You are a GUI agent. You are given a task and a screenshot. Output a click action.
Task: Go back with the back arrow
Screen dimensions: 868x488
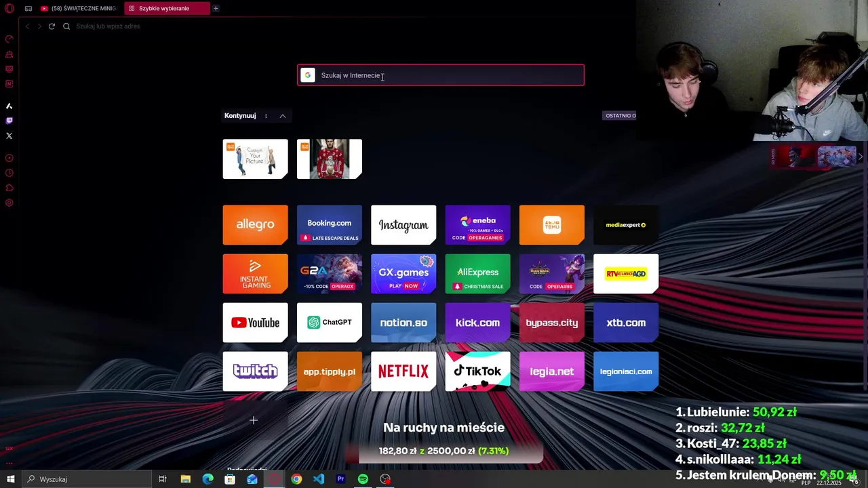[27, 26]
